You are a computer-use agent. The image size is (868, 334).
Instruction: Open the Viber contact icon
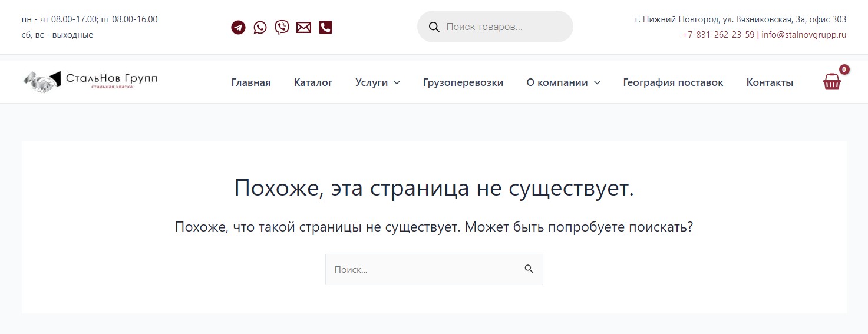[282, 27]
